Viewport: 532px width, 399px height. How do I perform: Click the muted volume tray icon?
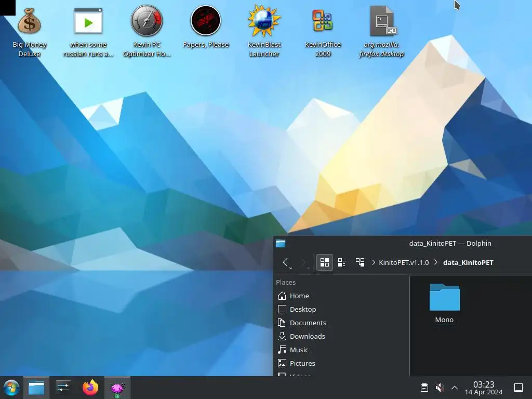tap(440, 388)
